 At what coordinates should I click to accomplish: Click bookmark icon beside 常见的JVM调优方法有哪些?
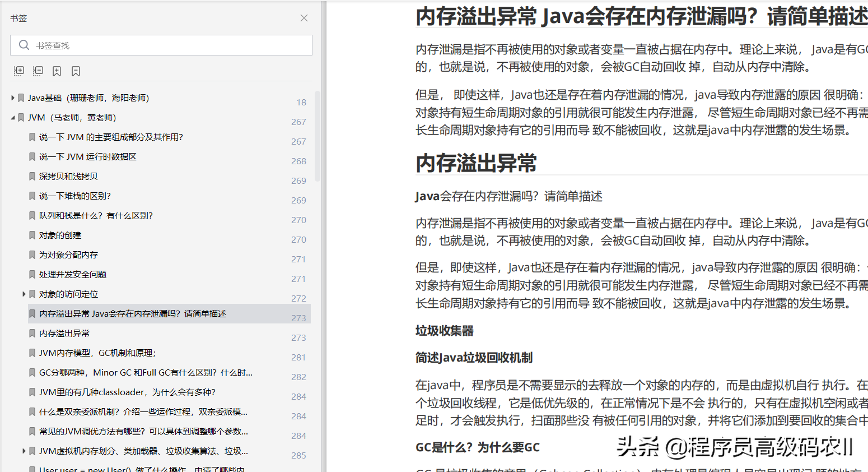[x=32, y=431]
